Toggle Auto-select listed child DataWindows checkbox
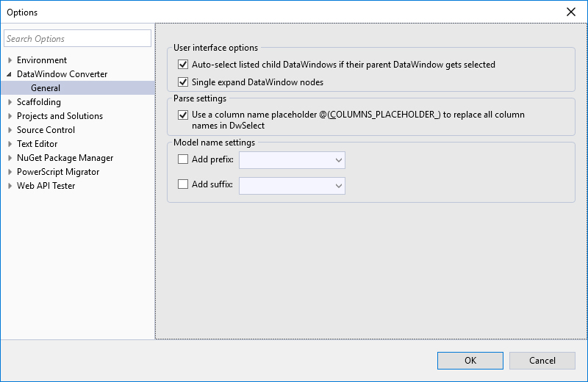Viewport: 588px width, 382px height. click(x=183, y=65)
